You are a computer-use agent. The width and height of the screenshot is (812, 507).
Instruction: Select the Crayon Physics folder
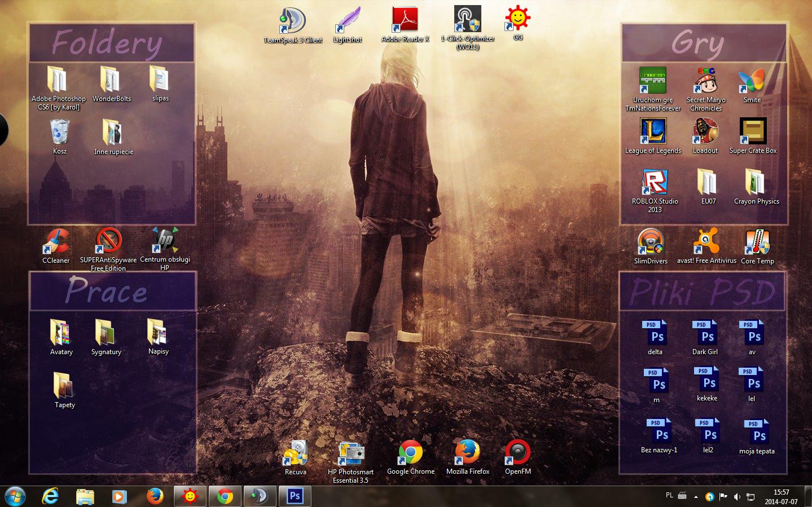point(757,187)
